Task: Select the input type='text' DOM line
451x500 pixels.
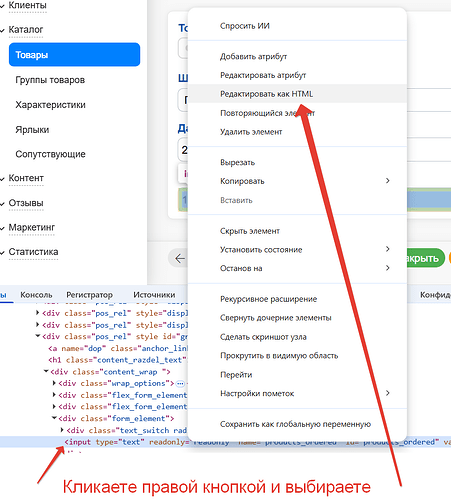Action: (225, 442)
